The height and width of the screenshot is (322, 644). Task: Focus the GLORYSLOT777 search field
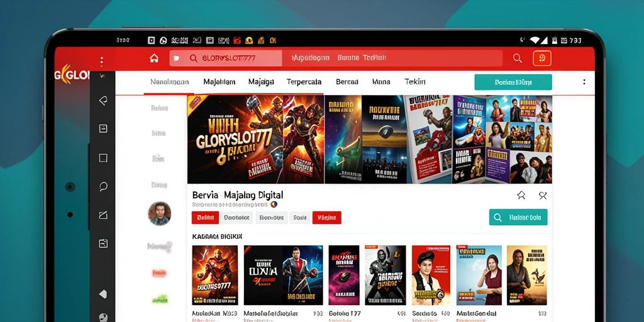click(x=226, y=58)
